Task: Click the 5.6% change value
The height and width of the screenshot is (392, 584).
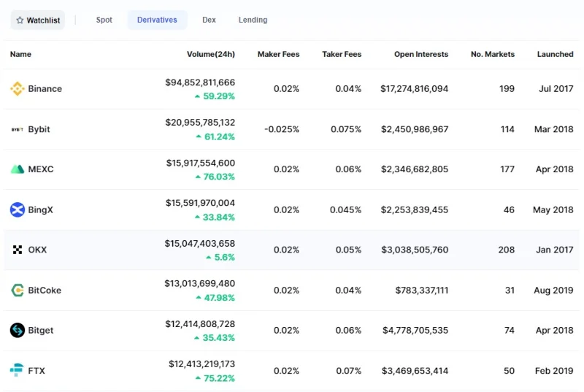Action: click(x=225, y=257)
